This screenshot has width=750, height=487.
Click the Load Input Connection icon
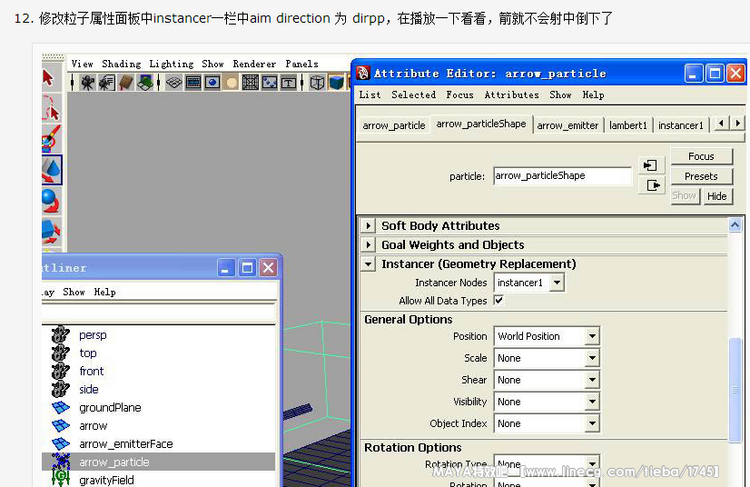[x=651, y=166]
